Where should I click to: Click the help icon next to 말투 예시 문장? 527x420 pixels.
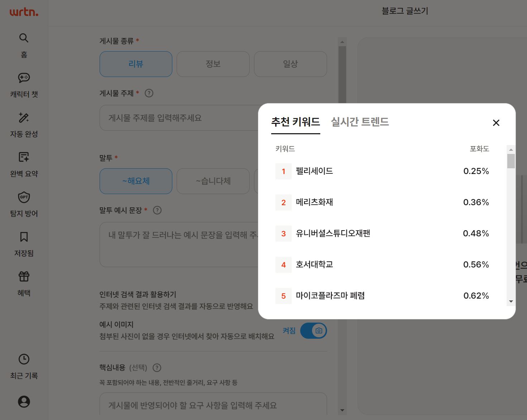pos(157,210)
